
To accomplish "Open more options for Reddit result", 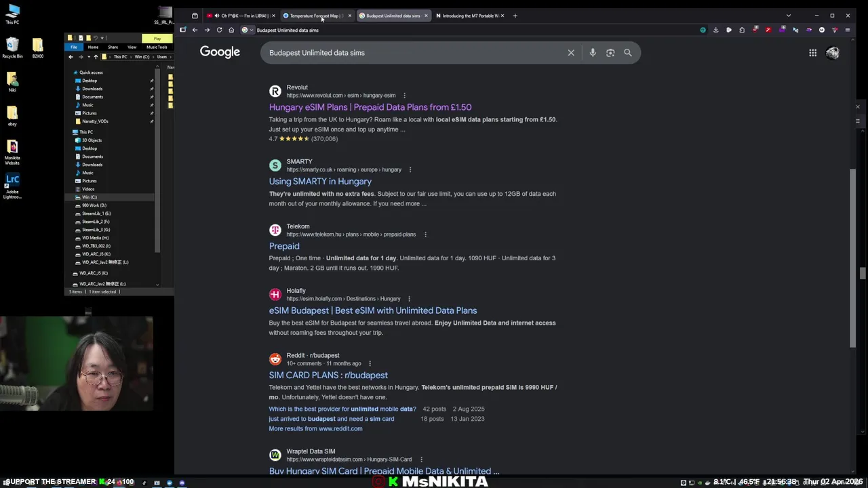I will (x=370, y=364).
